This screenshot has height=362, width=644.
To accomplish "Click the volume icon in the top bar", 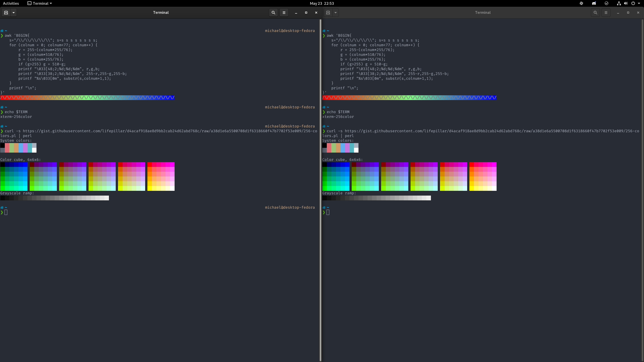I will click(x=626, y=3).
